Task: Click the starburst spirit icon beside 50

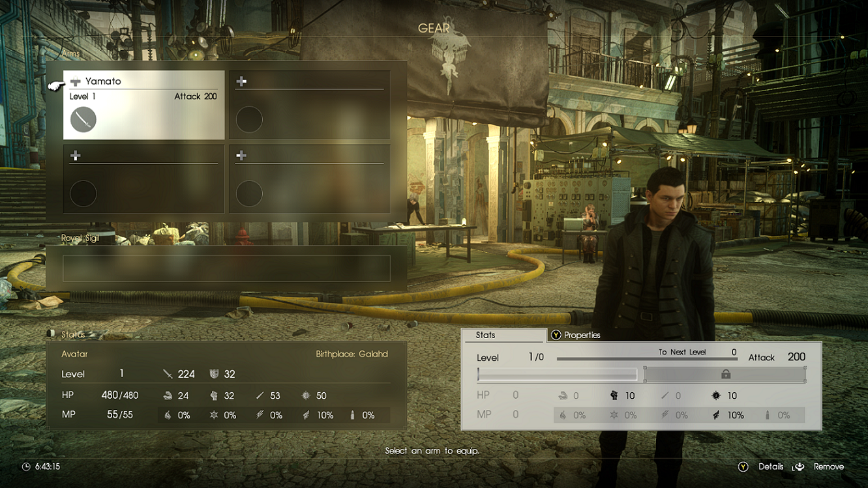Action: [306, 395]
